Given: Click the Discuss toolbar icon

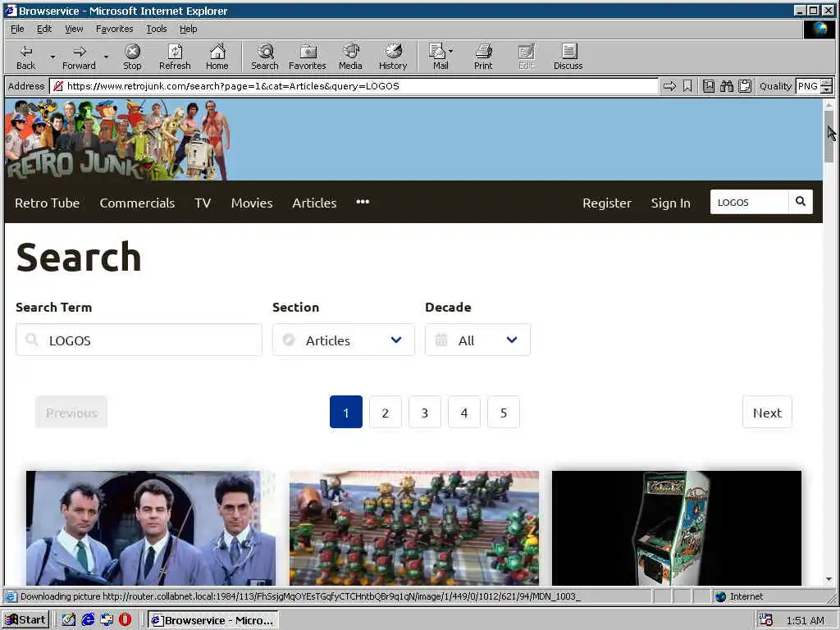Looking at the screenshot, I should (568, 57).
